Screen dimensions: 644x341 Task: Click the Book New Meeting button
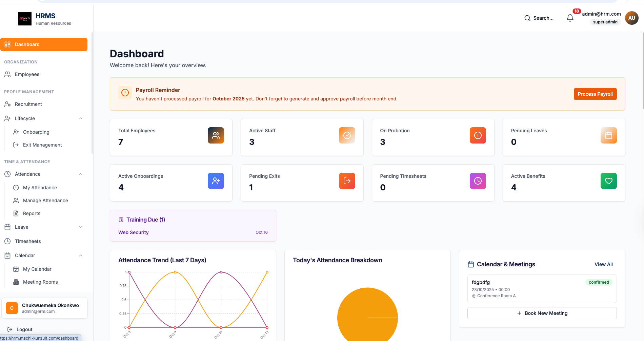[x=542, y=313]
